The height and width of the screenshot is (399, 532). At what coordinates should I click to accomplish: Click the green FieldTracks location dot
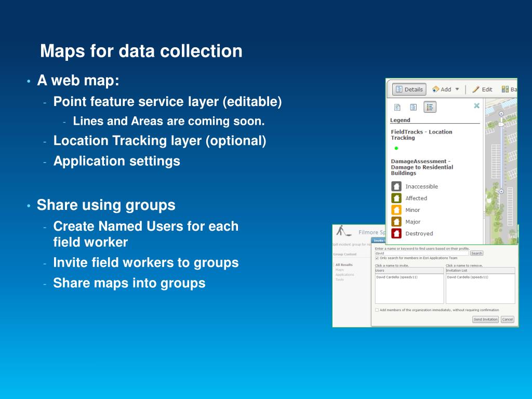[x=396, y=148]
